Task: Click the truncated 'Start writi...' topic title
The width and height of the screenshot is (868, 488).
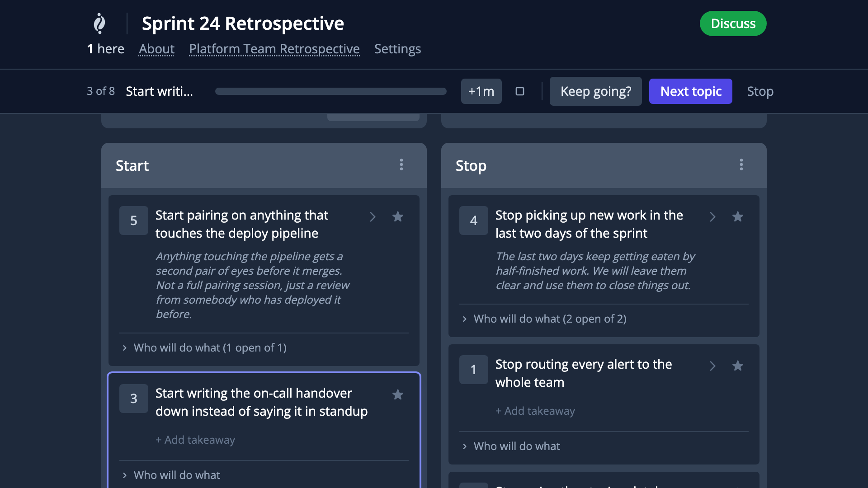Action: (160, 91)
